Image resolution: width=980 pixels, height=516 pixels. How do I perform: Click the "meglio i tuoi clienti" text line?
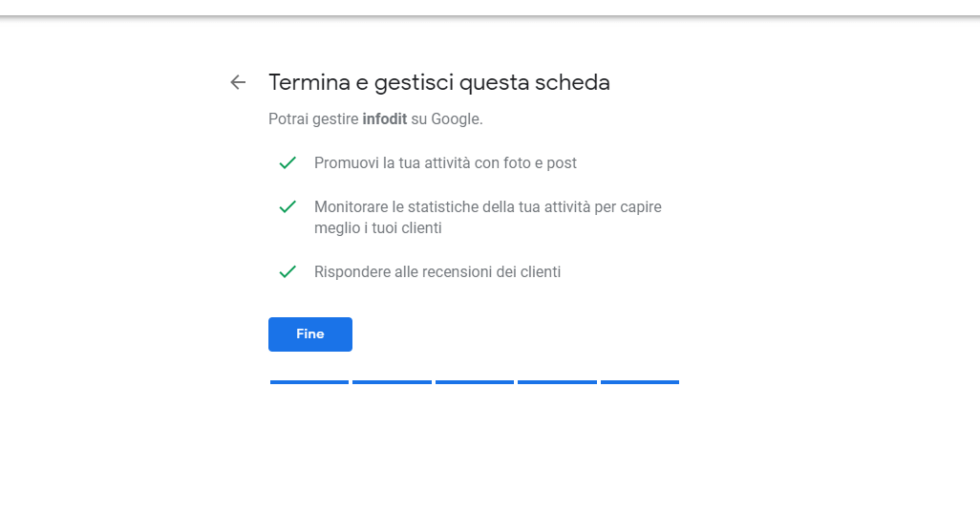coord(378,228)
